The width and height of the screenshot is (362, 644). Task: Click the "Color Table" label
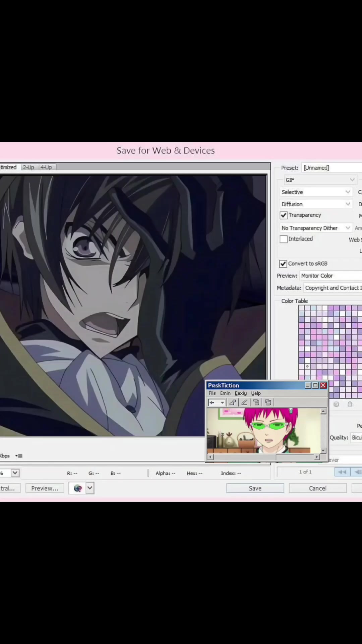(294, 301)
